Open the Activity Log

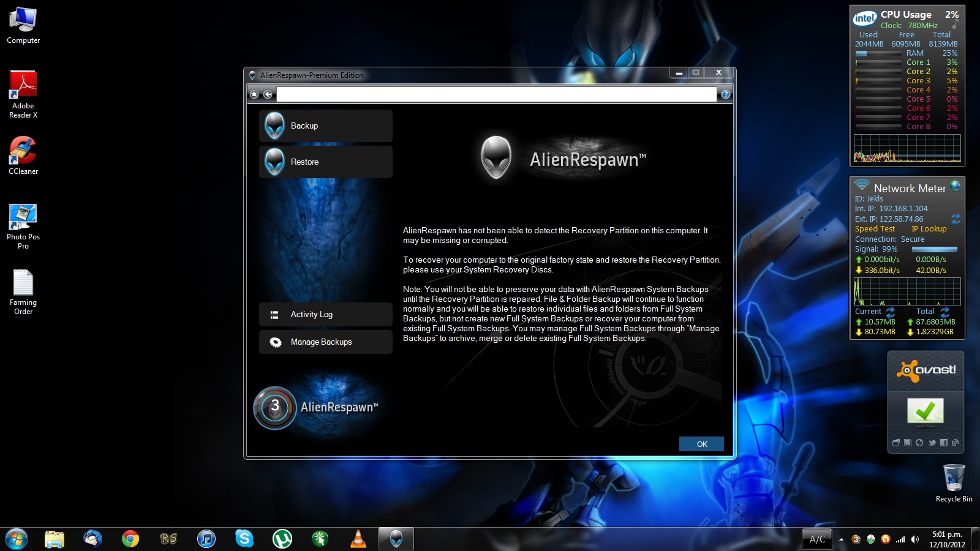326,314
